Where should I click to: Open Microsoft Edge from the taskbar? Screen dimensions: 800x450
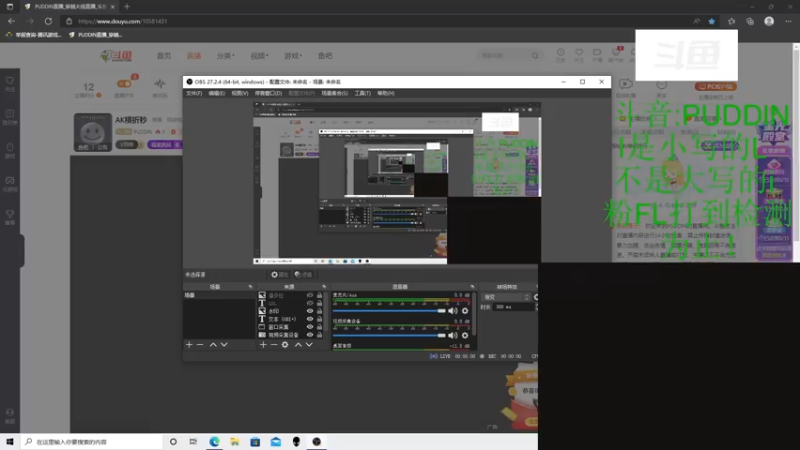click(214, 442)
